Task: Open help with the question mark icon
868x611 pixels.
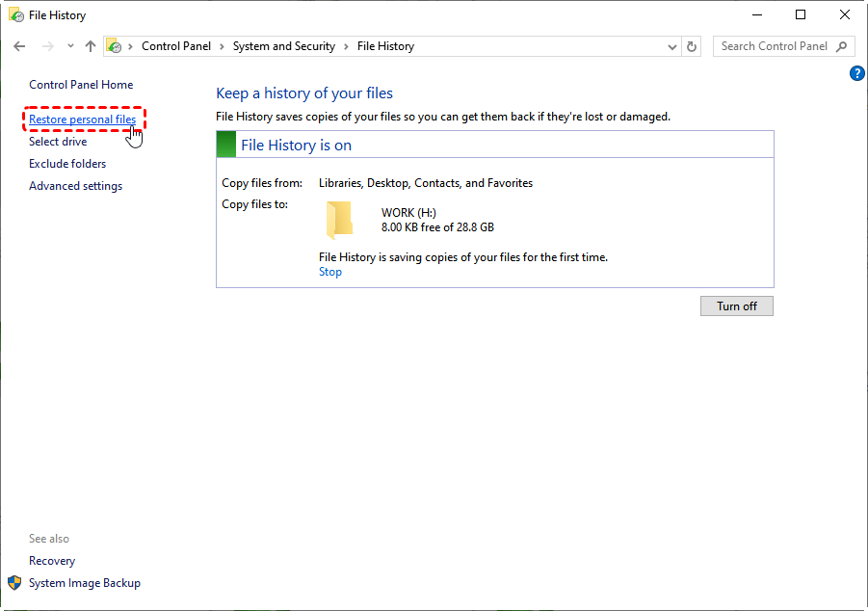Action: pyautogui.click(x=856, y=73)
